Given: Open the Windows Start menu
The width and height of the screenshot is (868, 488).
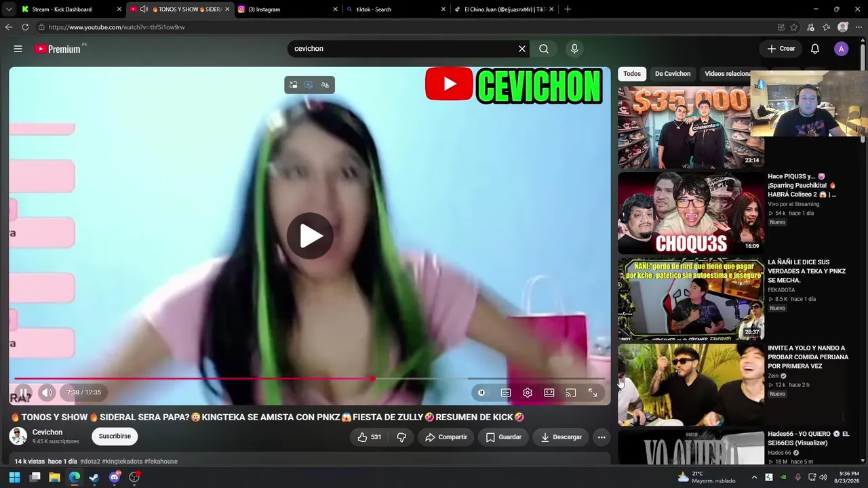Looking at the screenshot, I should 14,477.
